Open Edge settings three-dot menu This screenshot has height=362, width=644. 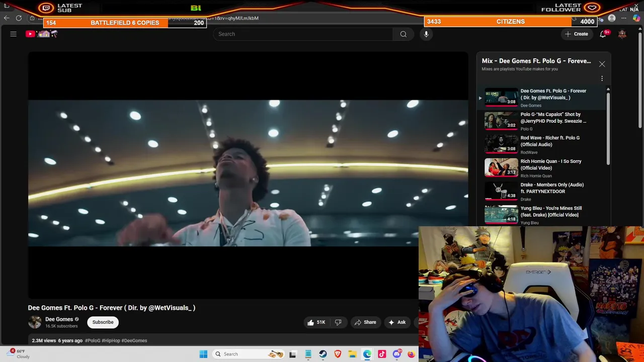tap(624, 18)
